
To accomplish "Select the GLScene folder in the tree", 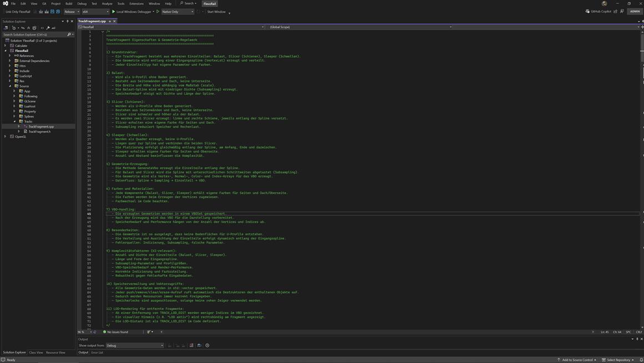I will point(29,101).
